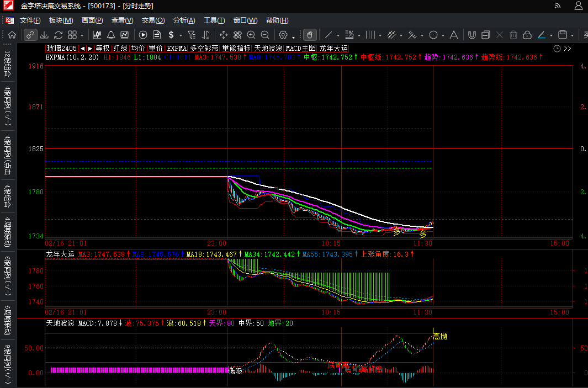Open the filter list icon
Screen dimensions: 588x388
[192, 35]
